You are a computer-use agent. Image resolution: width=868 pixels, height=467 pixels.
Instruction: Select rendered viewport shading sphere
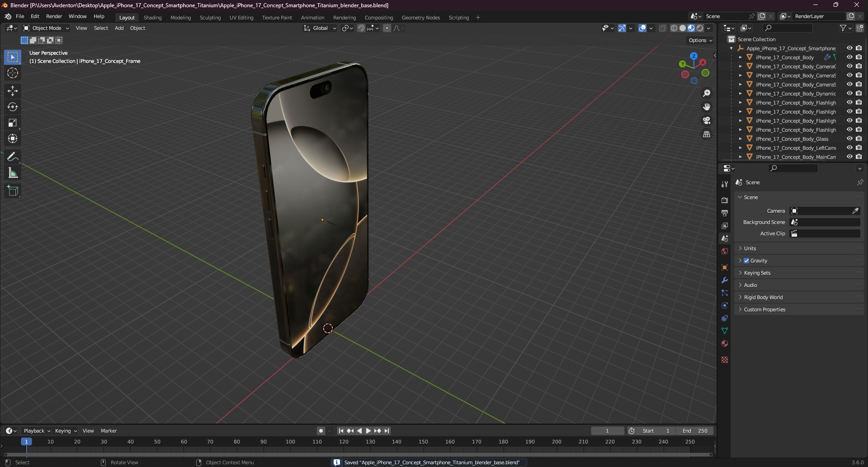pos(700,28)
